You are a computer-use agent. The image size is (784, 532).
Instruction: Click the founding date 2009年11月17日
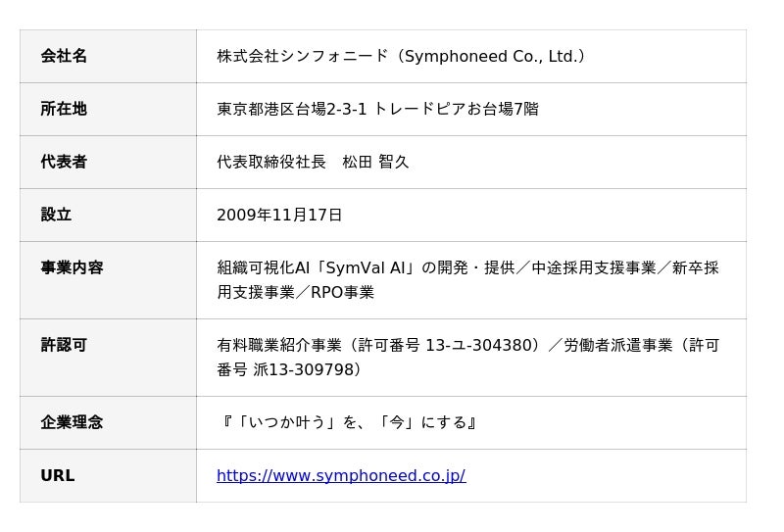[279, 215]
